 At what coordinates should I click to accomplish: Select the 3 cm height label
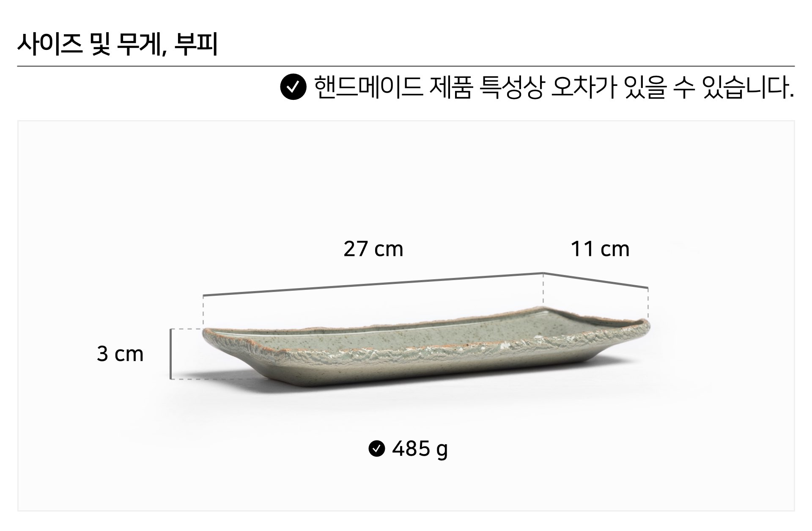(x=120, y=354)
